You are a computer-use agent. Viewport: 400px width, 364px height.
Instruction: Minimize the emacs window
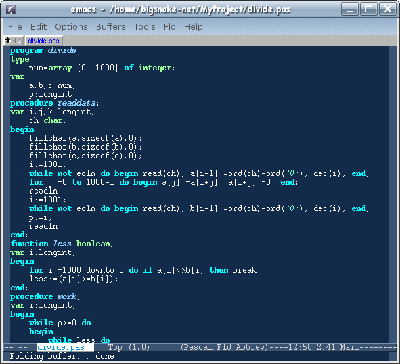point(349,9)
